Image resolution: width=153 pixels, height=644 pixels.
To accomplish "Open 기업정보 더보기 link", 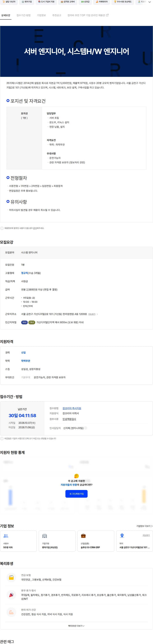I will tap(144, 526).
